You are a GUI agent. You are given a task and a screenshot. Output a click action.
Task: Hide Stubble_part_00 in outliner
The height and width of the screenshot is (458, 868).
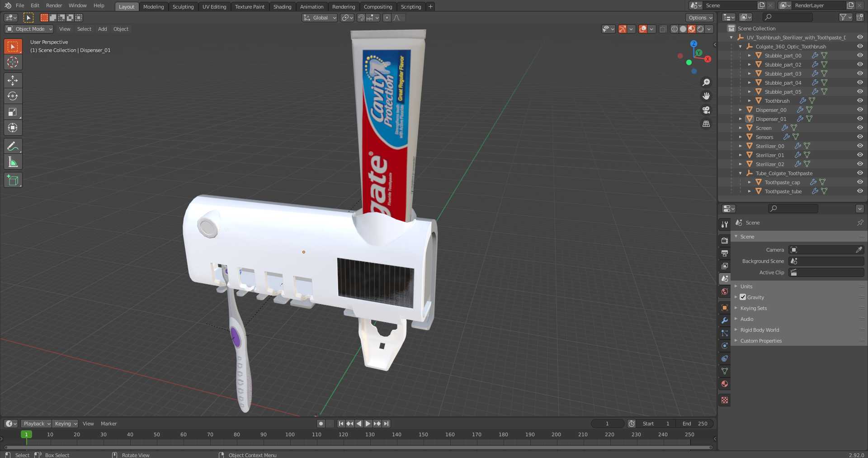click(860, 55)
